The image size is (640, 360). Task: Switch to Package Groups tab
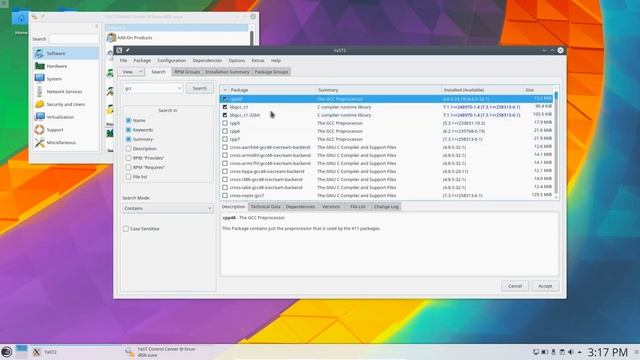pyautogui.click(x=271, y=72)
